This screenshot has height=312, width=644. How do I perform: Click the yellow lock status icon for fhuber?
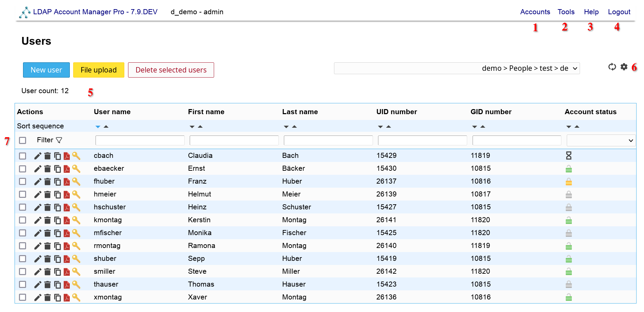(568, 182)
